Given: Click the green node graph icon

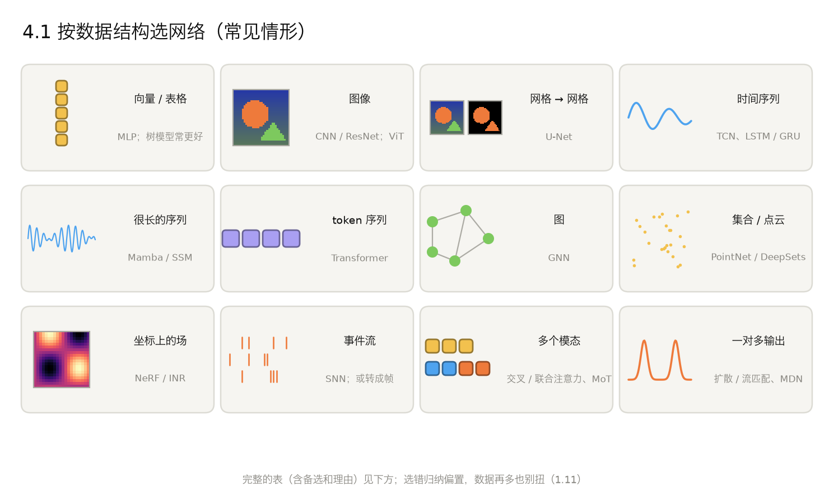Looking at the screenshot, I should click(460, 236).
